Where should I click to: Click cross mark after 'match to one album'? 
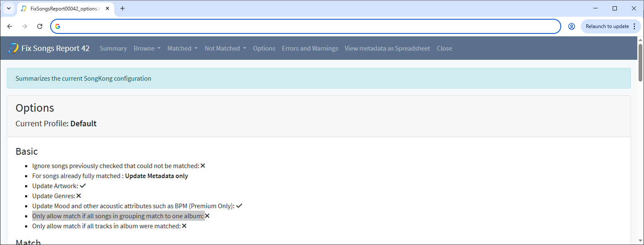[x=207, y=216]
